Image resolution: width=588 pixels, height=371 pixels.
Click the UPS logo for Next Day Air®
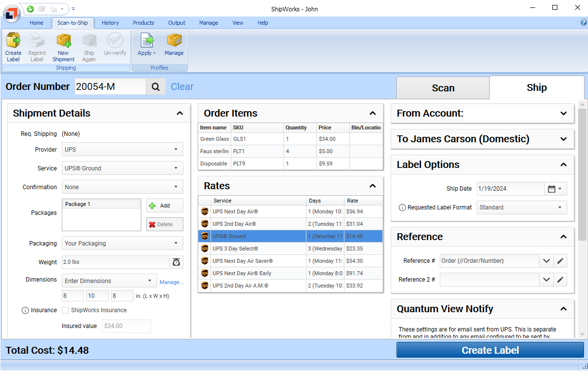205,211
